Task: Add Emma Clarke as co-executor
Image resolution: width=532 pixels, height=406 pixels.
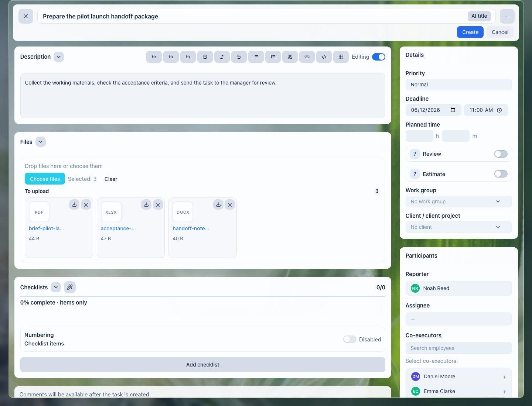Action: [504, 392]
